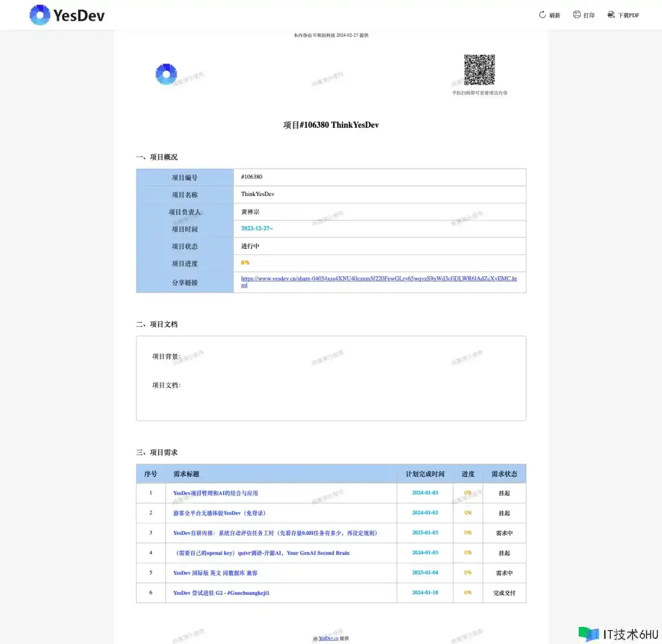Click the refresh icon in the top bar
The image size is (662, 644).
(542, 15)
